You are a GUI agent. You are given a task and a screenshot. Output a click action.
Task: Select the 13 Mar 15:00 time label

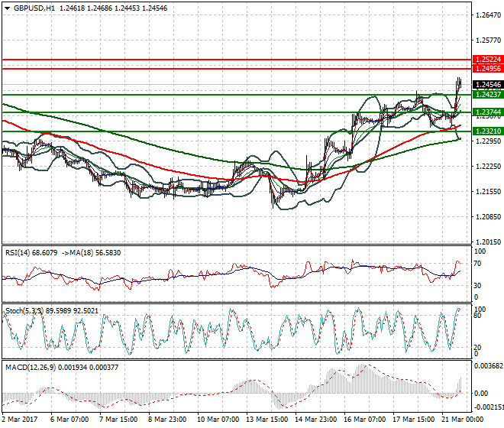[267, 420]
